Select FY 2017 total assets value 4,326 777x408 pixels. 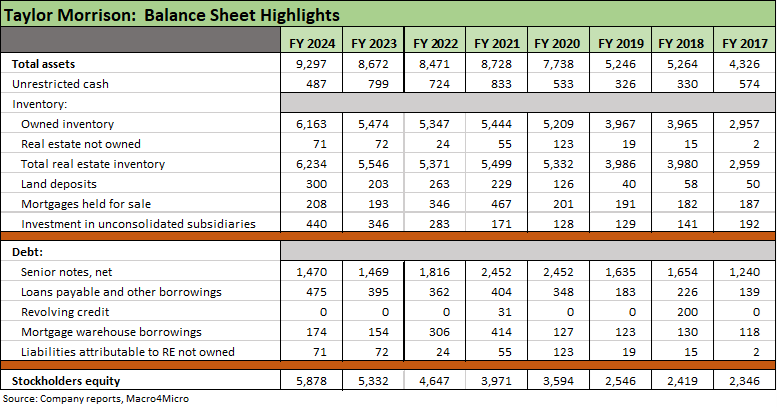tap(744, 64)
